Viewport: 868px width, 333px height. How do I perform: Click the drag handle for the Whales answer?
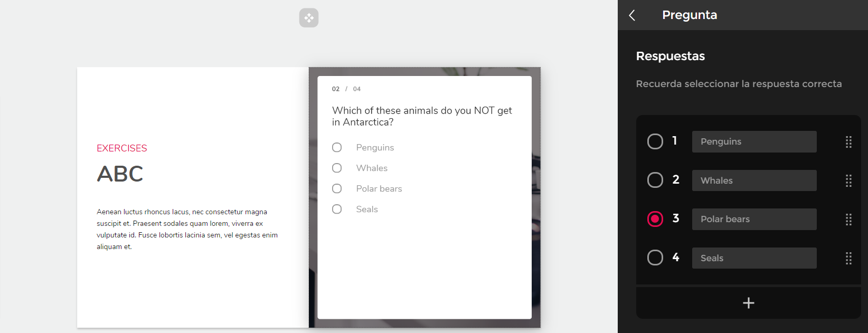848,180
